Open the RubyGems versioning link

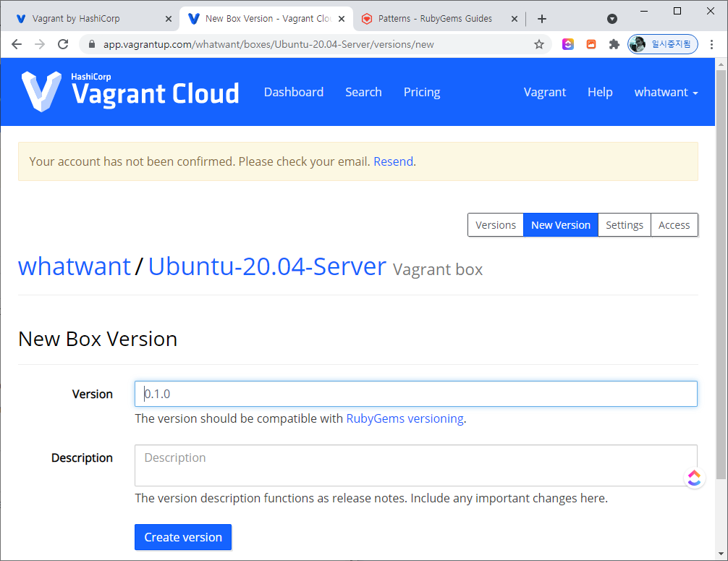click(x=405, y=418)
